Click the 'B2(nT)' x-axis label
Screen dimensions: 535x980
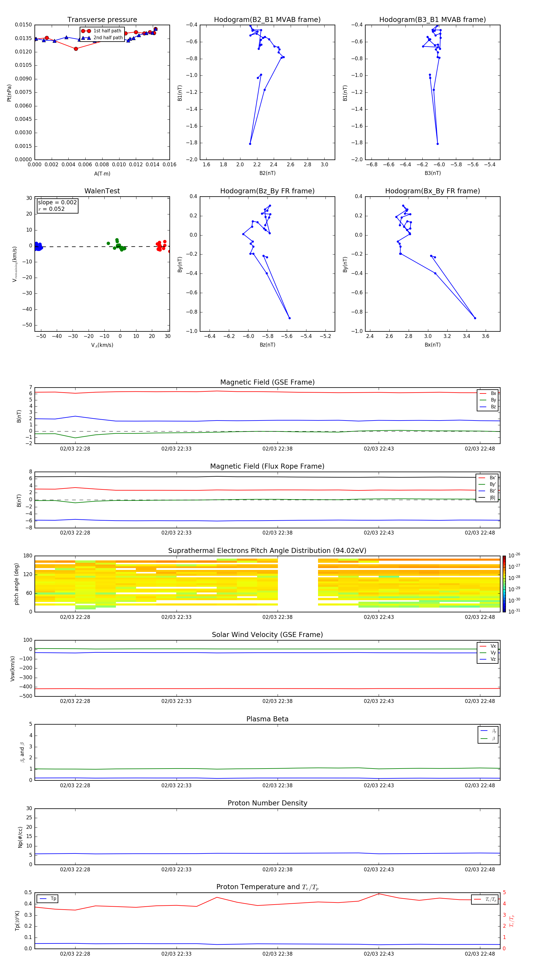click(267, 173)
